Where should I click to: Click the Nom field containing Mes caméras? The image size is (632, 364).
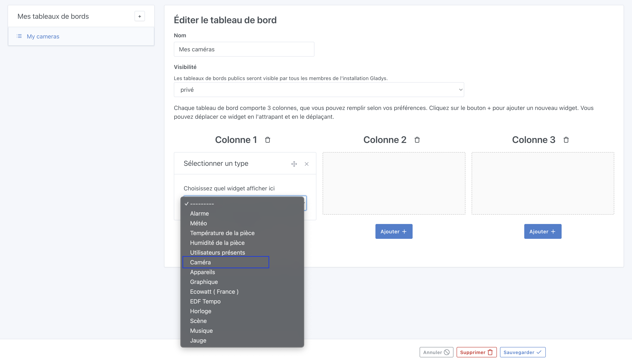click(x=244, y=49)
